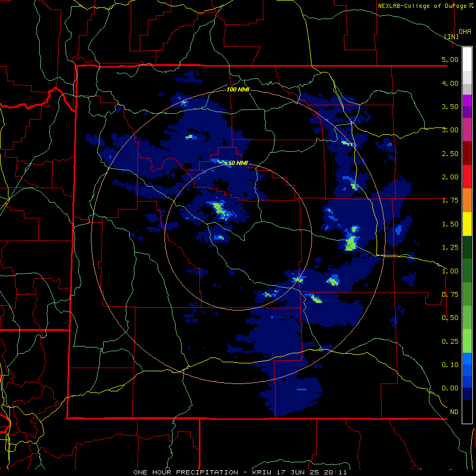Click the white swatch in the color scale
This screenshot has width=476, height=476.
[x=468, y=59]
